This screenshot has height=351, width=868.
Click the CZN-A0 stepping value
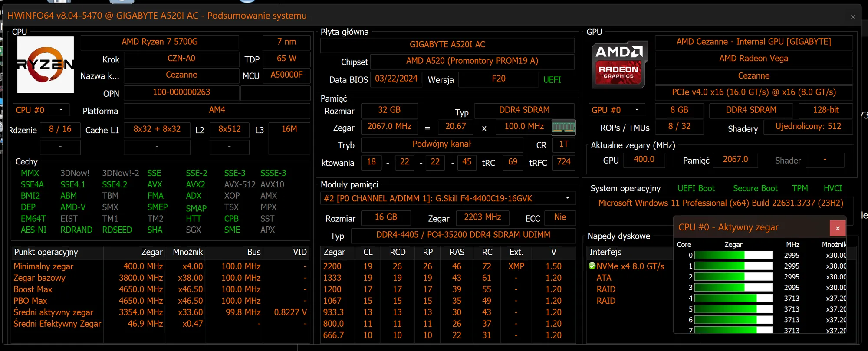point(181,59)
